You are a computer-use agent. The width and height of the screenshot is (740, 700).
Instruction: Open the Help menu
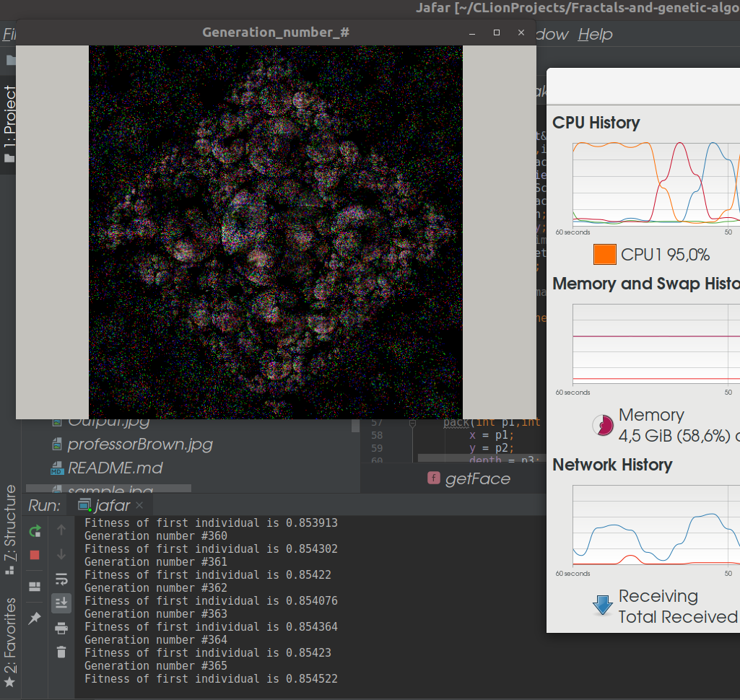[x=595, y=34]
